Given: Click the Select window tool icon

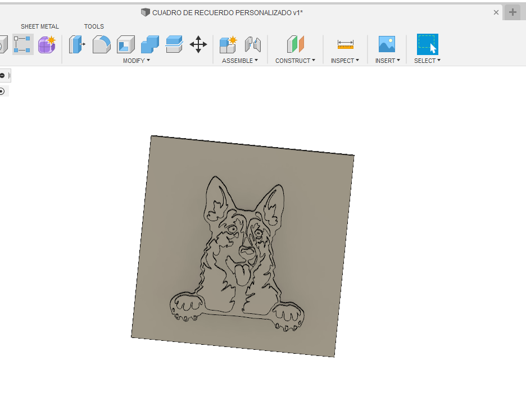Looking at the screenshot, I should 427,44.
